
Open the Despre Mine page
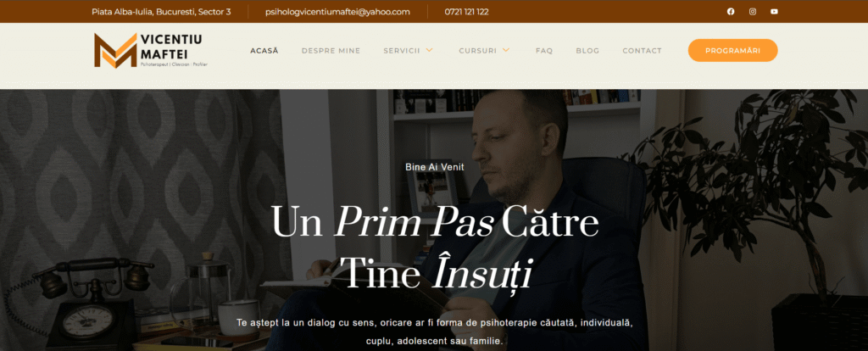pos(331,51)
